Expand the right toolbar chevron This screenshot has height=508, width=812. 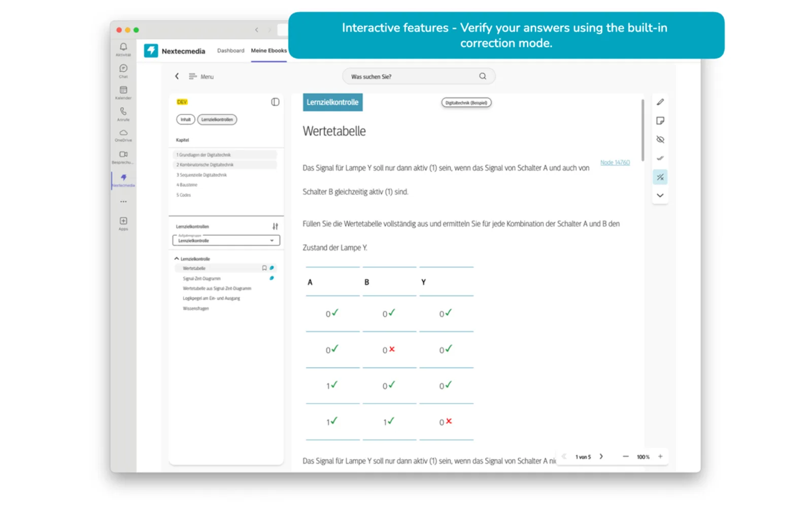point(660,196)
